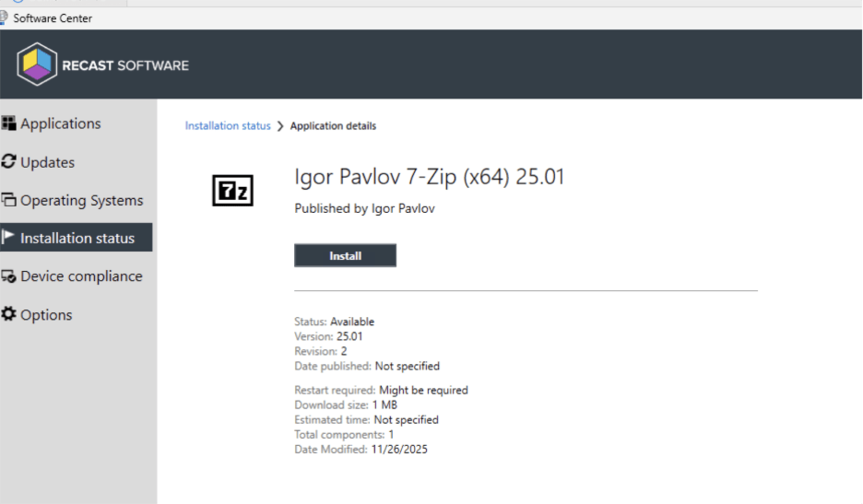Follow the Installation status breadcrumb link

(x=228, y=126)
